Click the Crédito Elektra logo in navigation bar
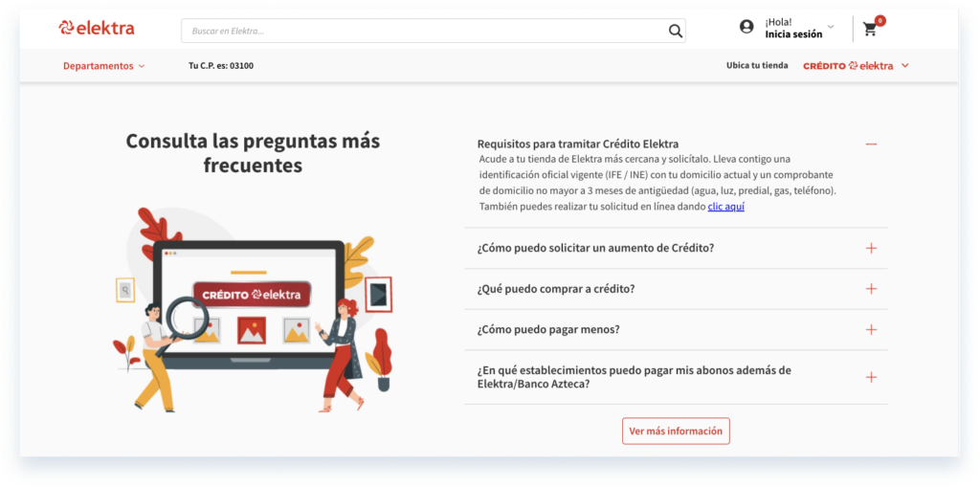Viewport: 980px width, 487px height. pyautogui.click(x=848, y=66)
